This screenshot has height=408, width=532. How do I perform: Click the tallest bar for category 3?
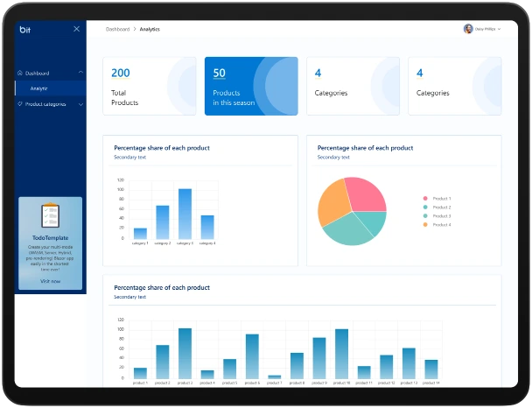click(x=185, y=214)
